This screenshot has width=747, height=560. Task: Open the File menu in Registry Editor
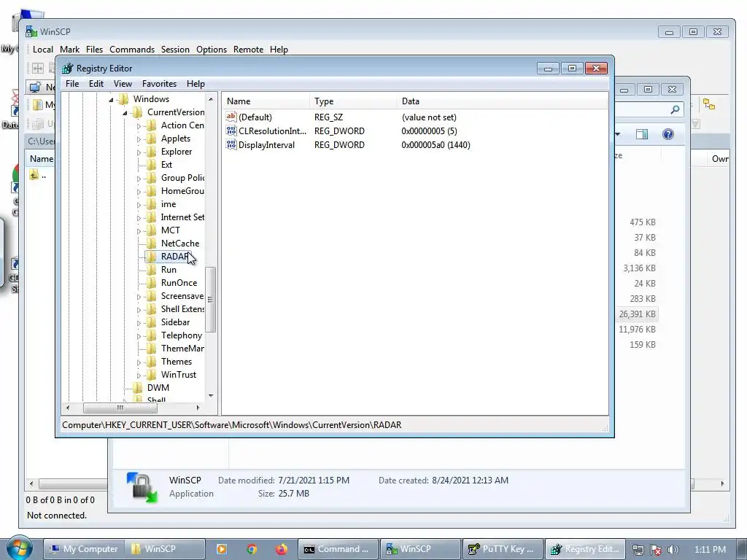tap(72, 84)
